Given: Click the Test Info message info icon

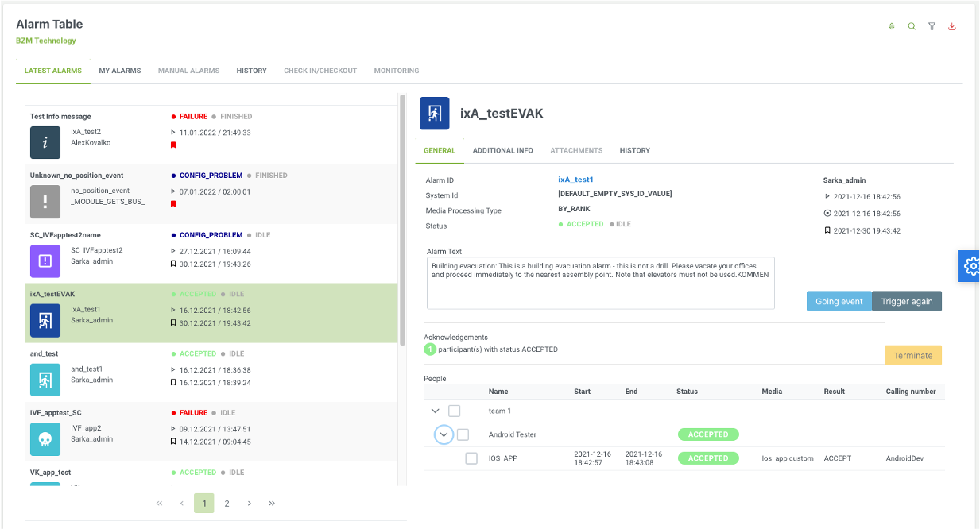Looking at the screenshot, I should coord(45,143).
